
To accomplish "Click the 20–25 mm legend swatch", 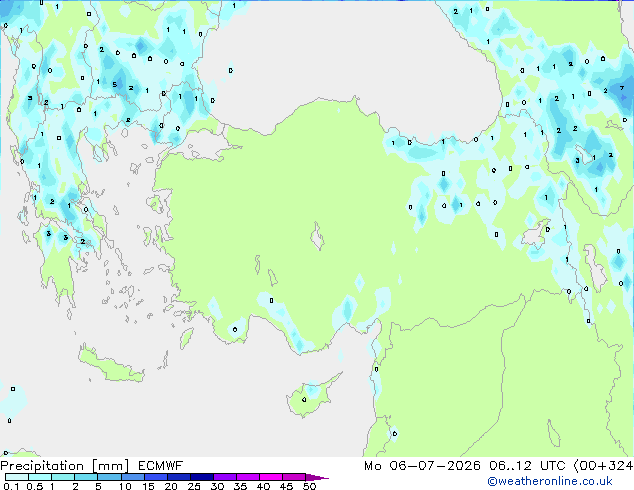I will click(178, 477).
